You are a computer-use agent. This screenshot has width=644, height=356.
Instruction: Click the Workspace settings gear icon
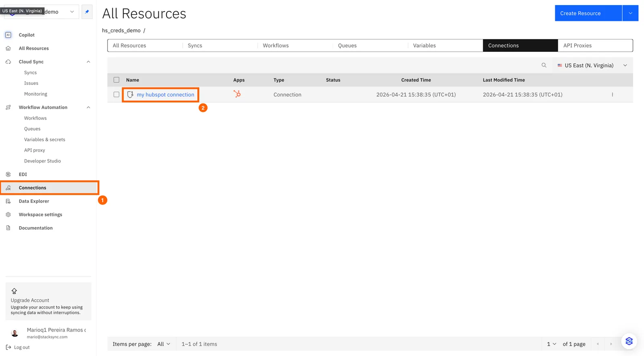pyautogui.click(x=8, y=214)
